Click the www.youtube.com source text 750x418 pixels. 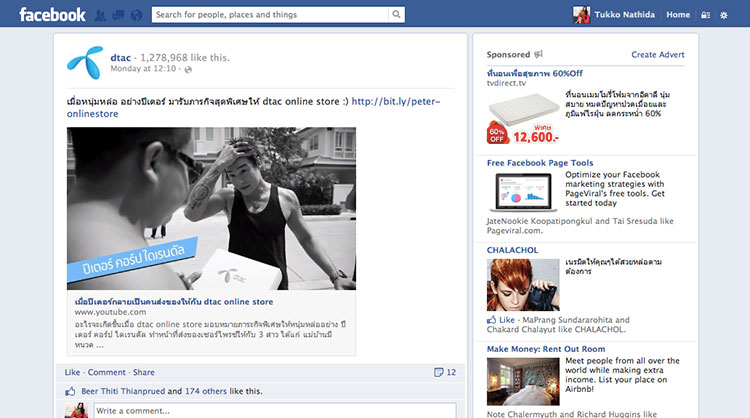[x=110, y=312]
